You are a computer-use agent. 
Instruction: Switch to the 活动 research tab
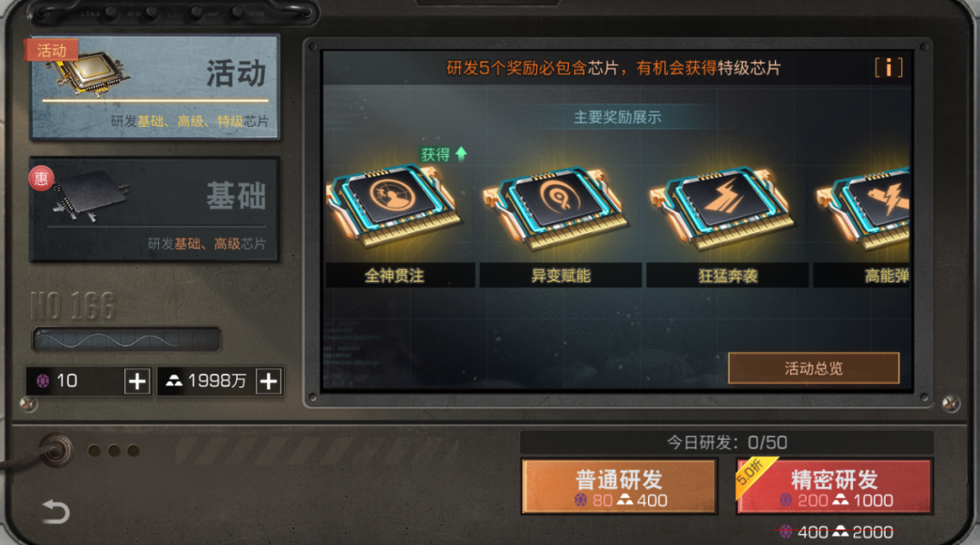pyautogui.click(x=154, y=87)
